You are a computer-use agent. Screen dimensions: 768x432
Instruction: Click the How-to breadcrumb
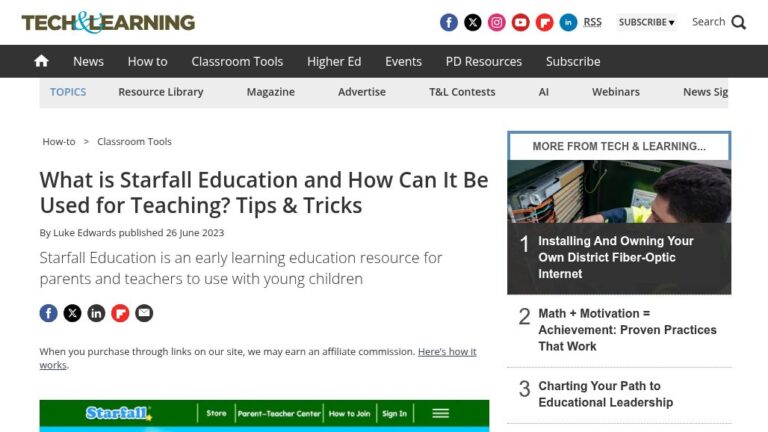click(59, 142)
